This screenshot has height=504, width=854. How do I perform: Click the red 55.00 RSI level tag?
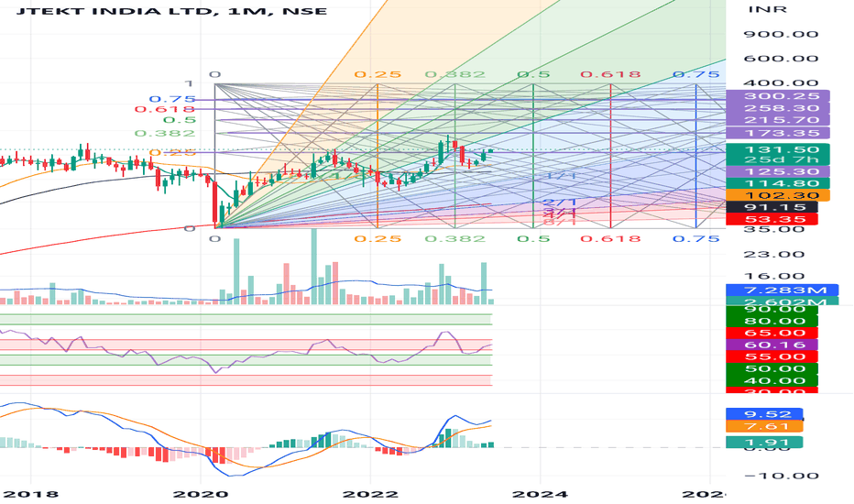[x=772, y=356]
